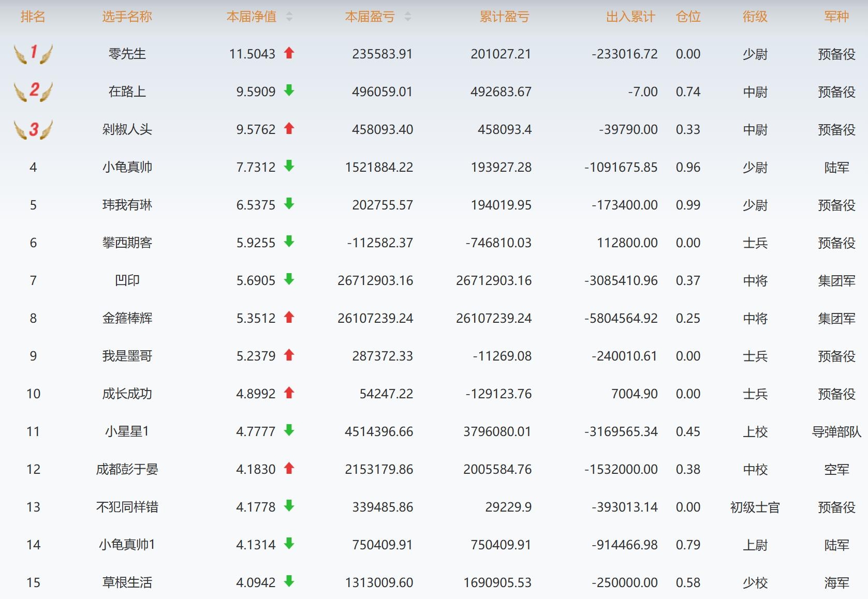This screenshot has width=868, height=599.
Task: Open player 成都彭于晏 details
Action: (127, 469)
